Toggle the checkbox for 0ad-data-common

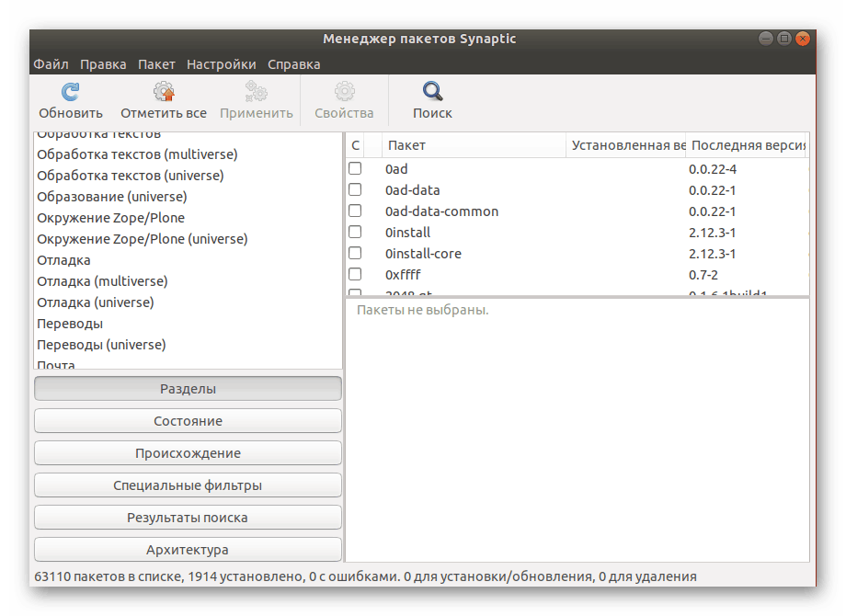tap(355, 211)
